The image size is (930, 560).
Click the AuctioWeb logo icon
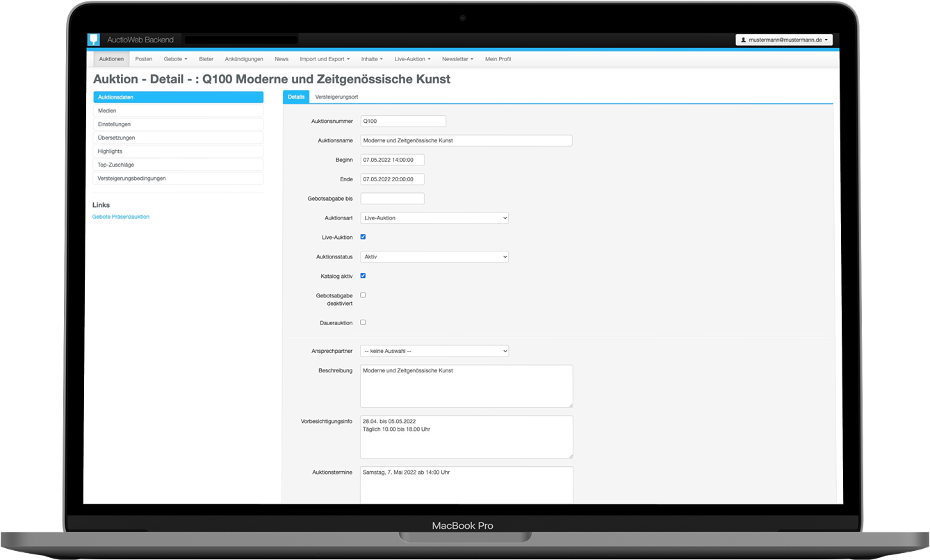pyautogui.click(x=94, y=40)
